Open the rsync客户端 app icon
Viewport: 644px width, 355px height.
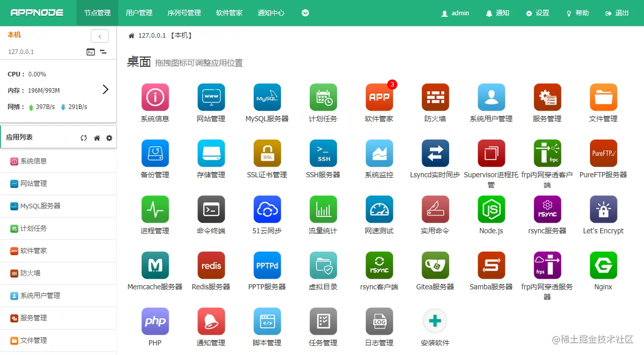pos(379,265)
